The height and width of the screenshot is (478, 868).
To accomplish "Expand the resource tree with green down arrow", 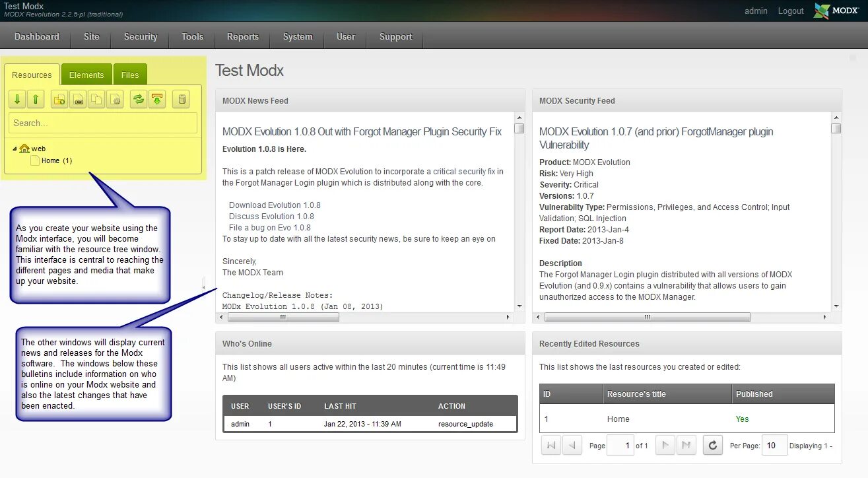I will [18, 99].
